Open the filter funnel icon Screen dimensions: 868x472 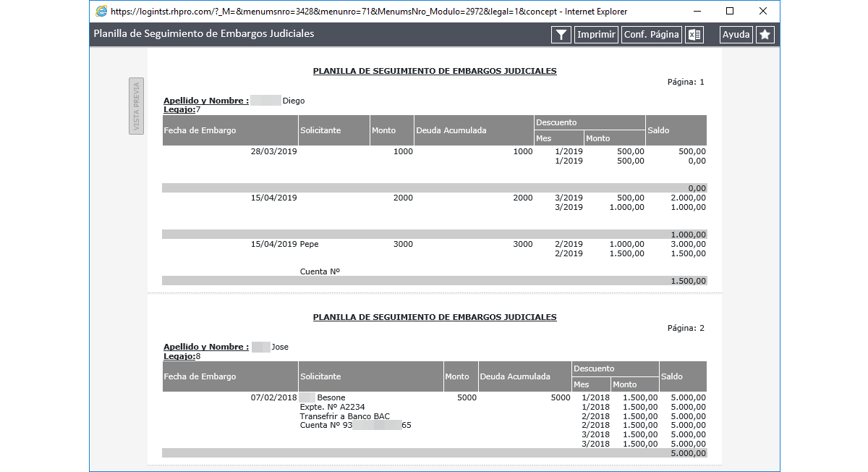click(561, 35)
